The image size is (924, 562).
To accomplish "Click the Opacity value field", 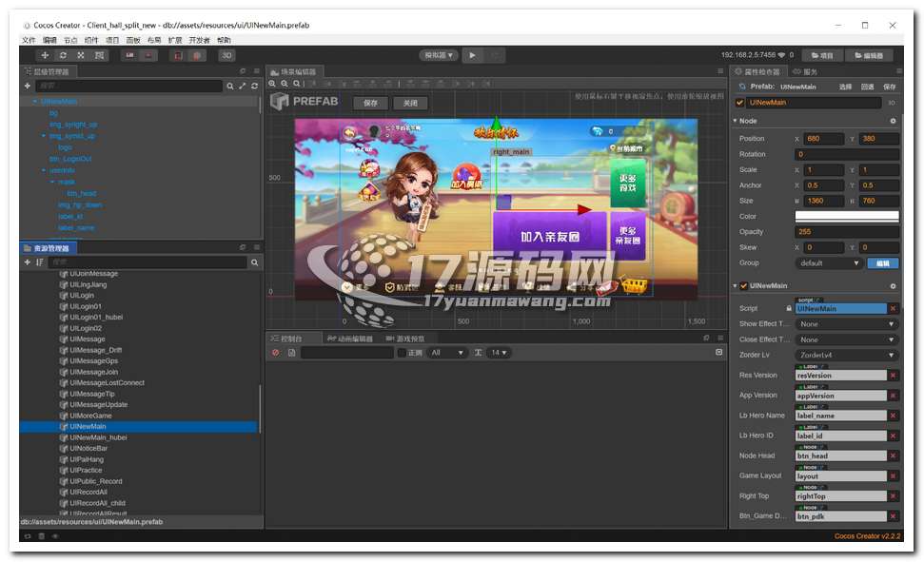I will click(x=847, y=232).
